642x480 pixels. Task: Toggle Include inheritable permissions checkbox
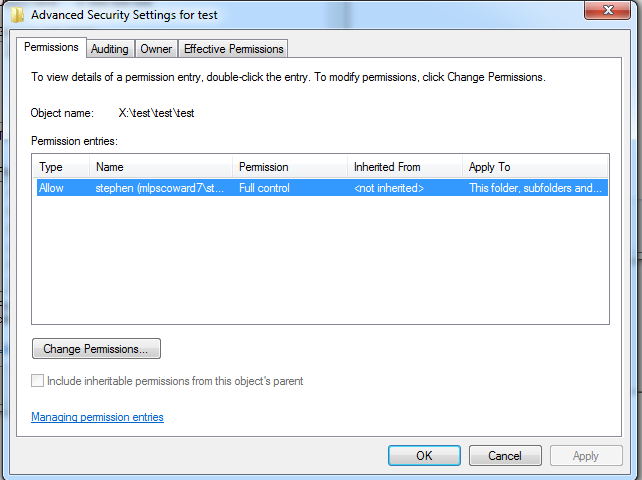click(37, 380)
